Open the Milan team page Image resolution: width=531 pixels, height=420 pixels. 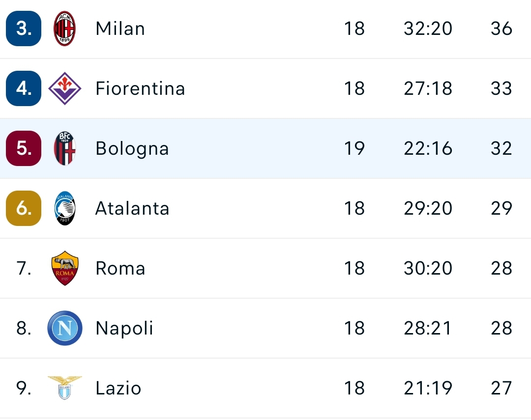click(x=120, y=28)
